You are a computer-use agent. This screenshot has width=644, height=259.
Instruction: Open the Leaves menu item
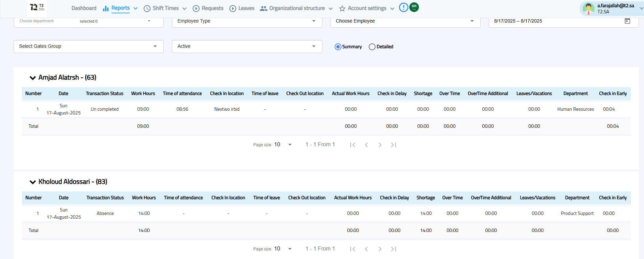[x=246, y=8]
